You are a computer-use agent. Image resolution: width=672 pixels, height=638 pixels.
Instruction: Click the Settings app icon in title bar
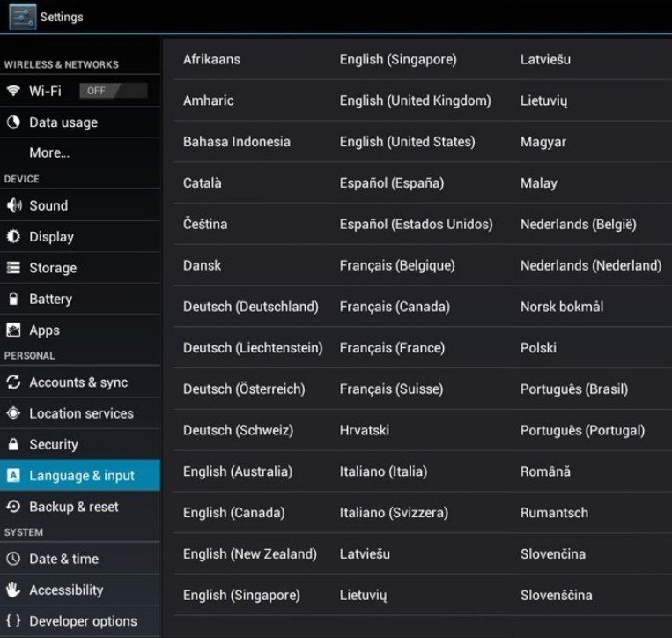[23, 17]
